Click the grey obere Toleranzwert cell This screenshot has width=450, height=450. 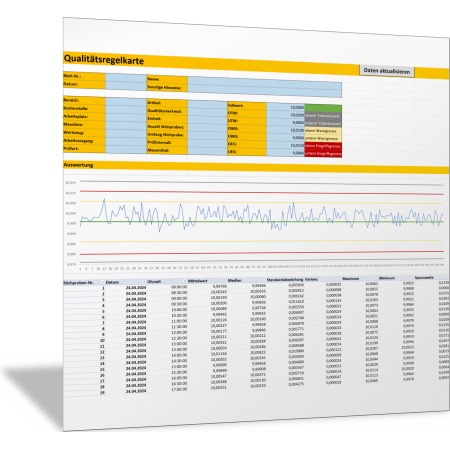click(x=323, y=116)
